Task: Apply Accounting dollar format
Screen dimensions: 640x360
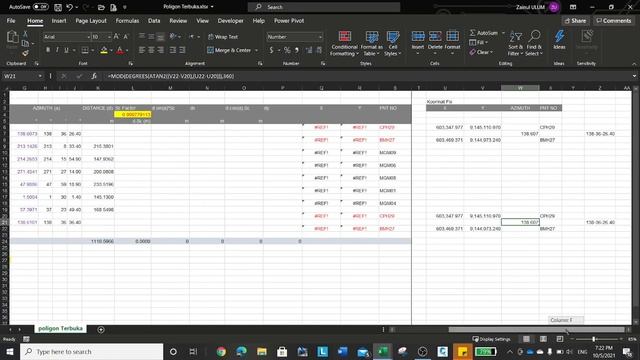Action: 271,50
